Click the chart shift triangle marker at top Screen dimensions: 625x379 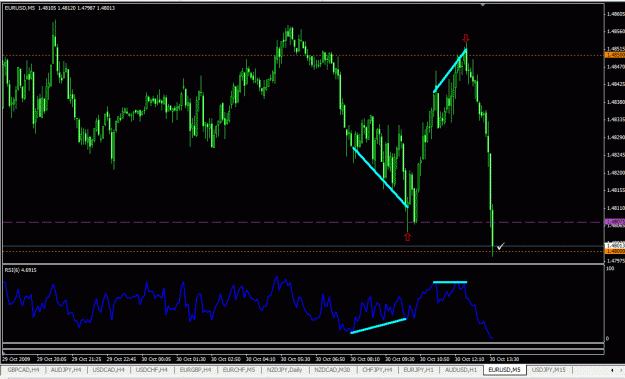pyautogui.click(x=483, y=5)
